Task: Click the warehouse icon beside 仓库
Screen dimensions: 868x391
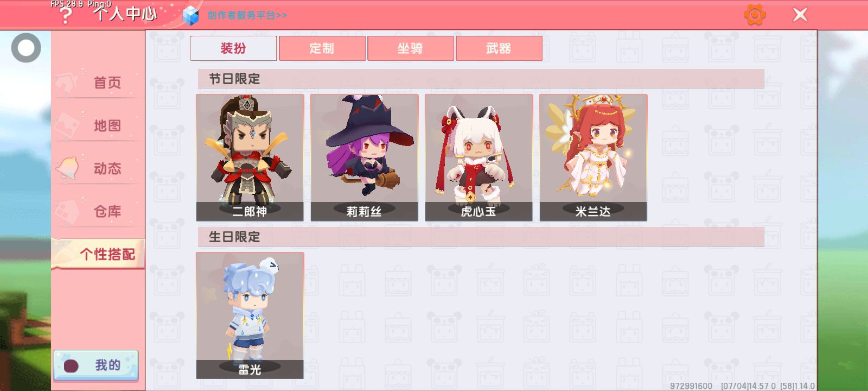Action: [67, 211]
